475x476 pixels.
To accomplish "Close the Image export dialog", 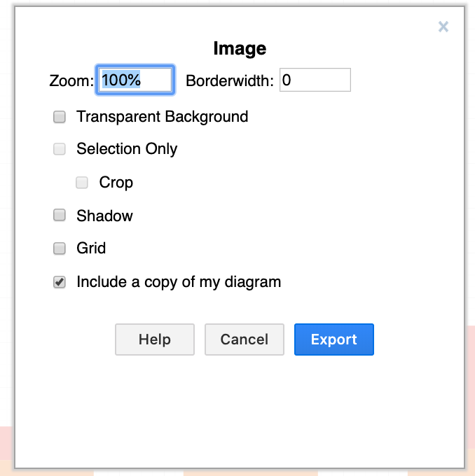I will [443, 27].
